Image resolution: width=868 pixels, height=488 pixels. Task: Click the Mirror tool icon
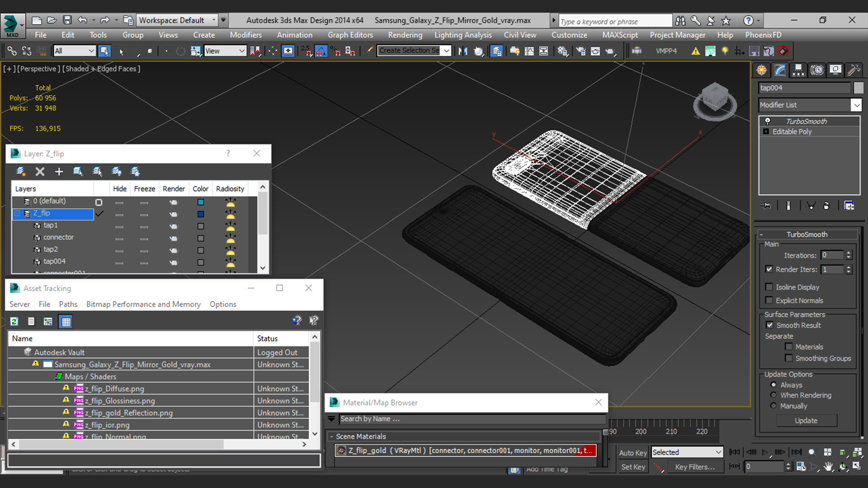(462, 51)
